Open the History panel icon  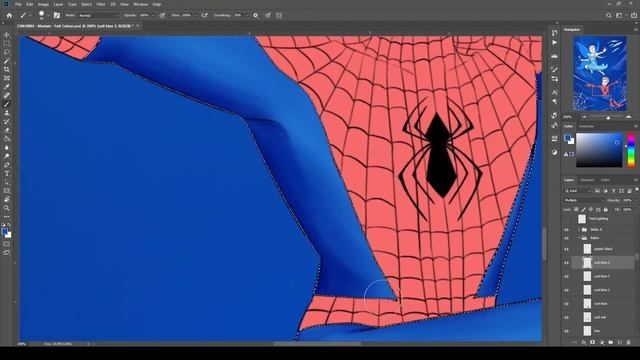[x=554, y=33]
